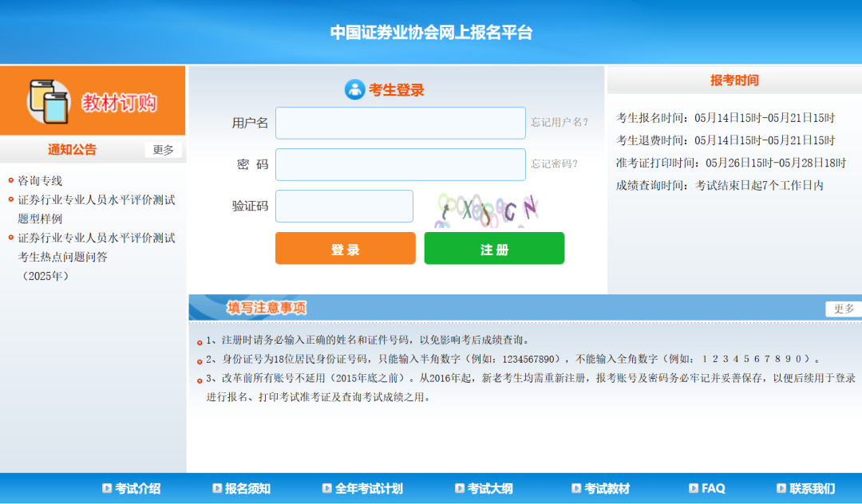Viewport: 862px width, 504px height.
Task: Click the 准考证打印时间 line
Action: click(x=731, y=163)
